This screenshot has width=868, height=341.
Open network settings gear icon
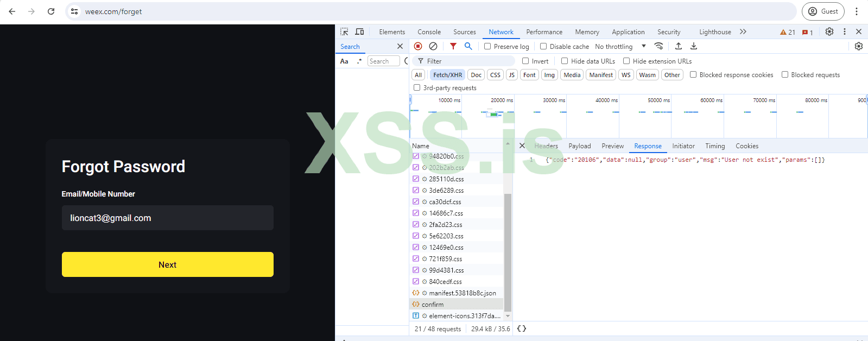[x=859, y=46]
